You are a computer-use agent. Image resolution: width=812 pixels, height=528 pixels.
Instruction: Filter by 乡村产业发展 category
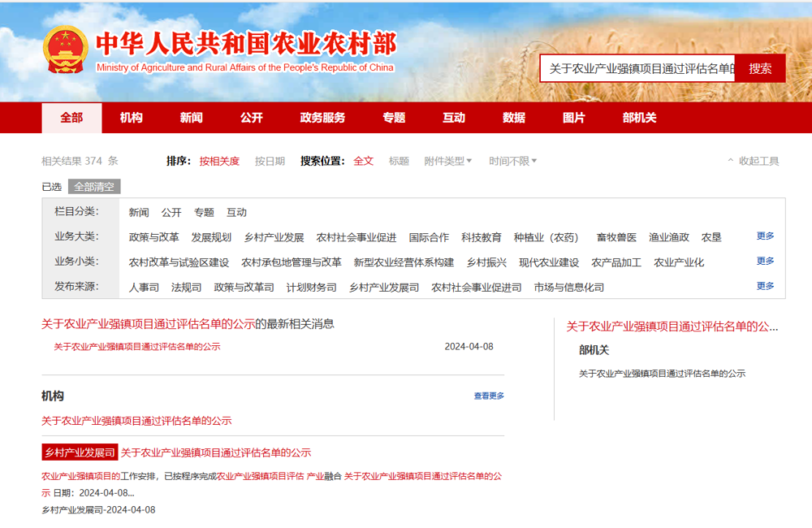pos(274,237)
